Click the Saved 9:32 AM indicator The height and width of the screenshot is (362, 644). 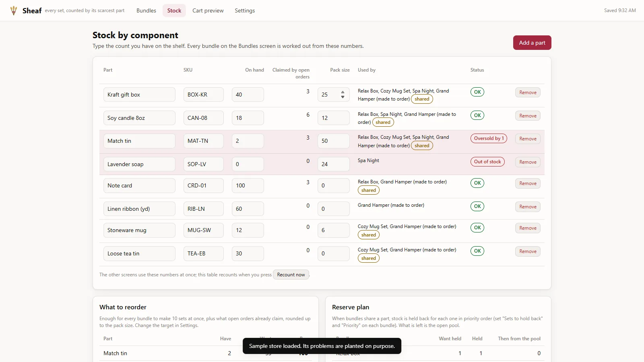(620, 10)
